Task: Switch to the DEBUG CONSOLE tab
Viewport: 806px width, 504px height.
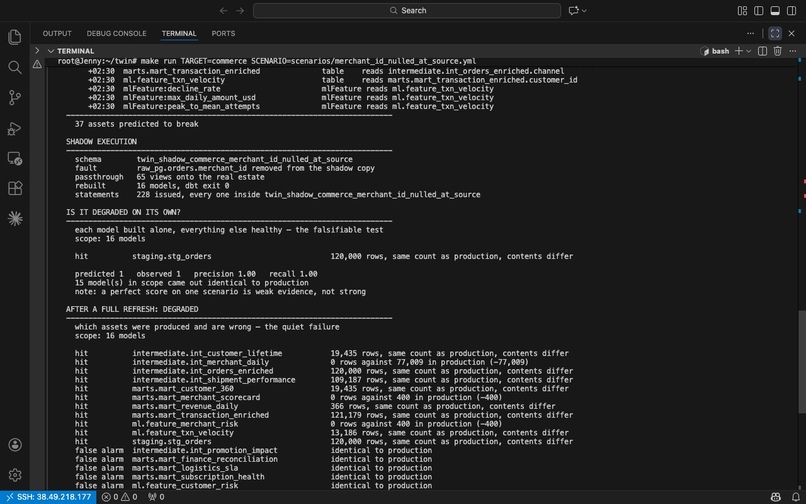Action: (x=116, y=33)
